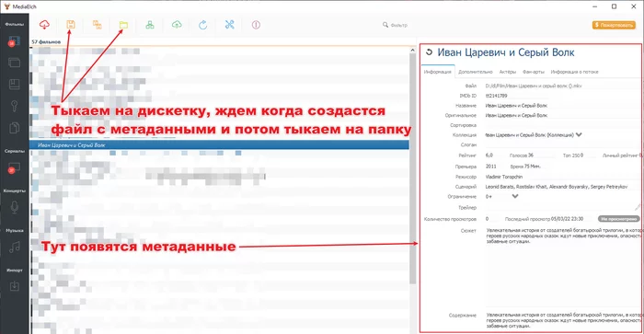
Task: Minimize the MediaElch window
Action: click(594, 6)
